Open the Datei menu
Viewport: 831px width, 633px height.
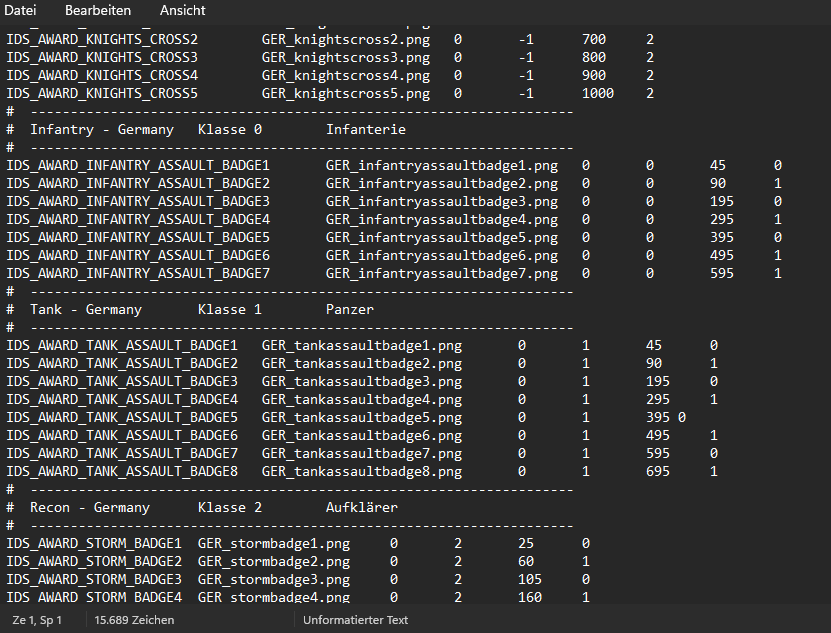(20, 10)
